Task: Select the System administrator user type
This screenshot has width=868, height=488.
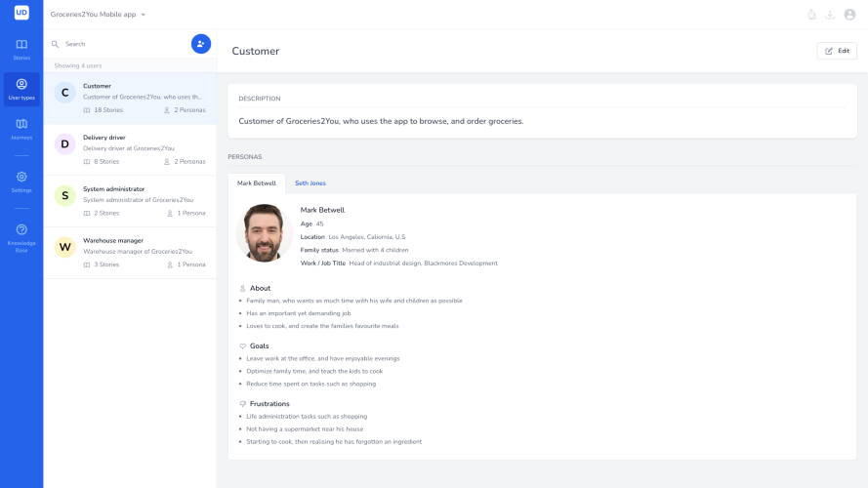Action: [130, 201]
